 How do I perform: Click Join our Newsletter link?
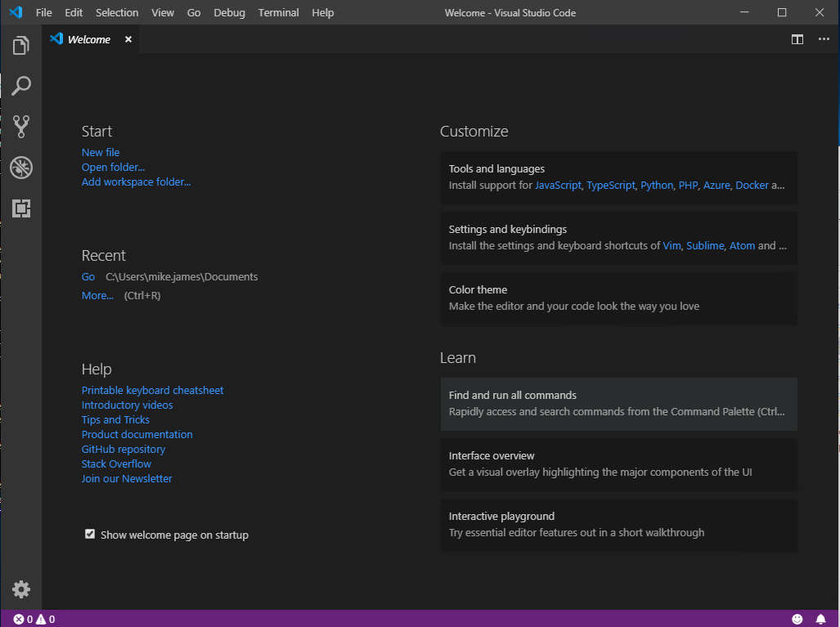pos(127,479)
